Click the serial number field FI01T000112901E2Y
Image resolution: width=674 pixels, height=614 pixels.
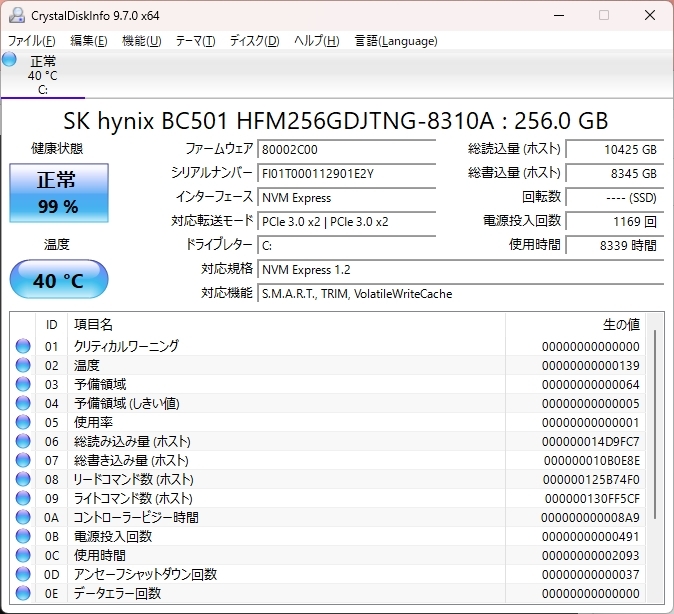(346, 173)
